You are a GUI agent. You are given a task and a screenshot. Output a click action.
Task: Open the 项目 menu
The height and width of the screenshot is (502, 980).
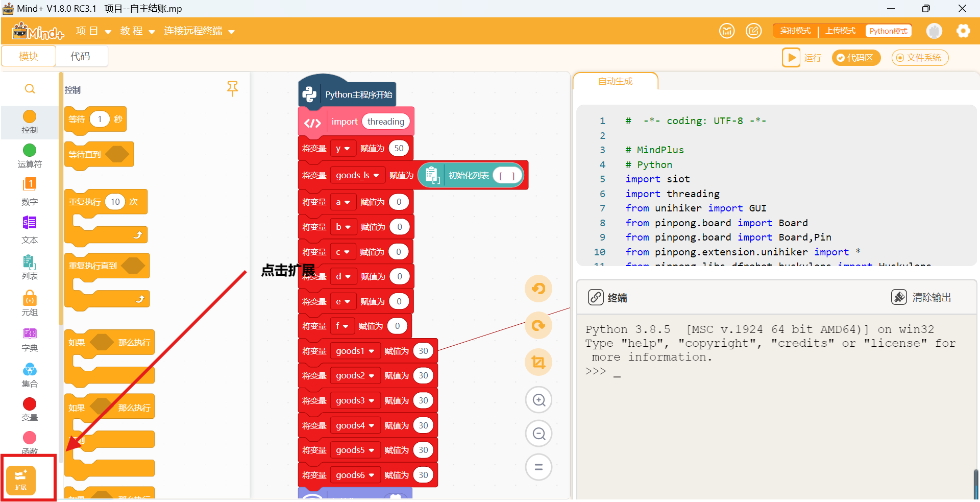click(93, 31)
